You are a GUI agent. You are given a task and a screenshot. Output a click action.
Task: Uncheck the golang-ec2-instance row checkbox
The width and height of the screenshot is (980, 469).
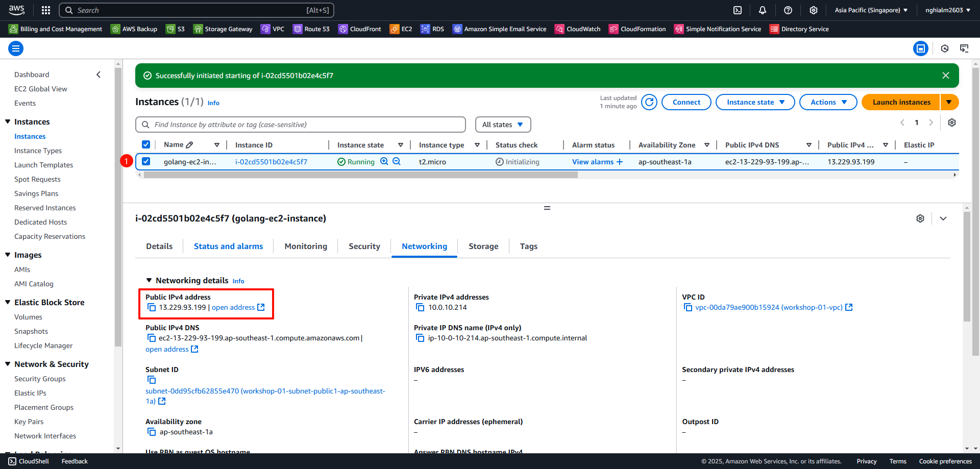[146, 161]
